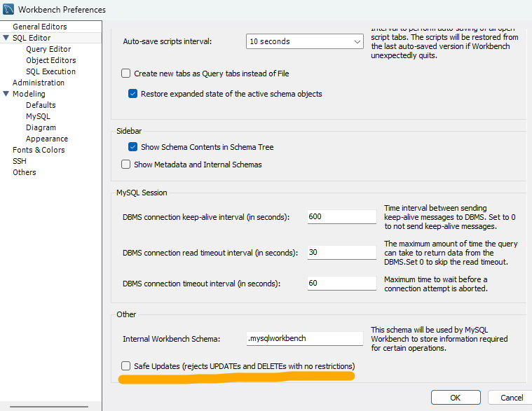Image resolution: width=532 pixels, height=411 pixels.
Task: Open Diagram preferences
Action: coord(41,127)
